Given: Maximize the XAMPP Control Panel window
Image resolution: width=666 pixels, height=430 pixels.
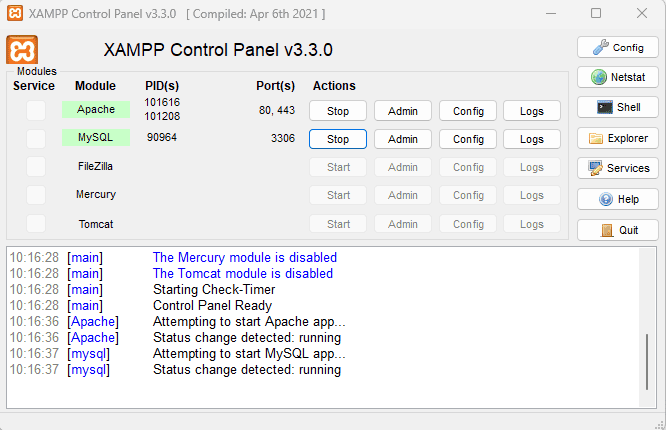Looking at the screenshot, I should pos(596,13).
